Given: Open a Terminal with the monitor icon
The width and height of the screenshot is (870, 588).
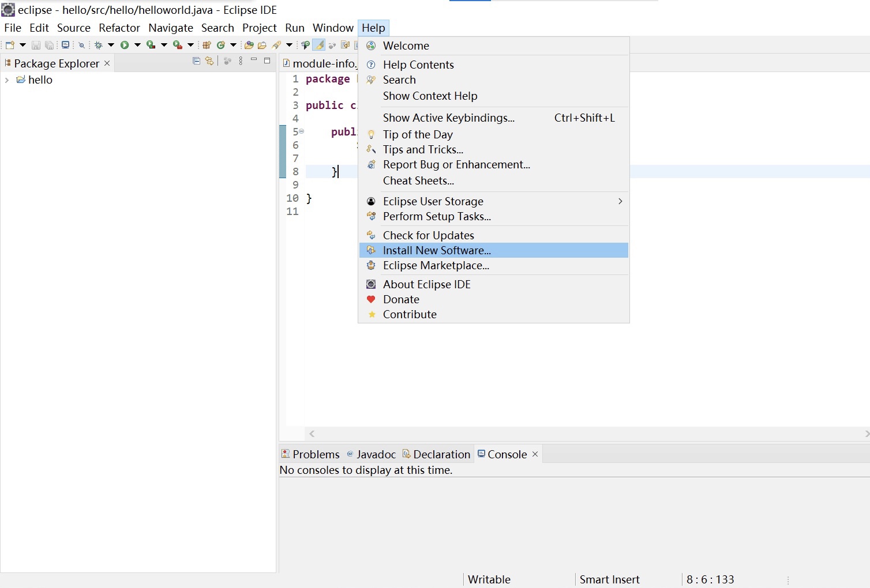Looking at the screenshot, I should pos(65,44).
